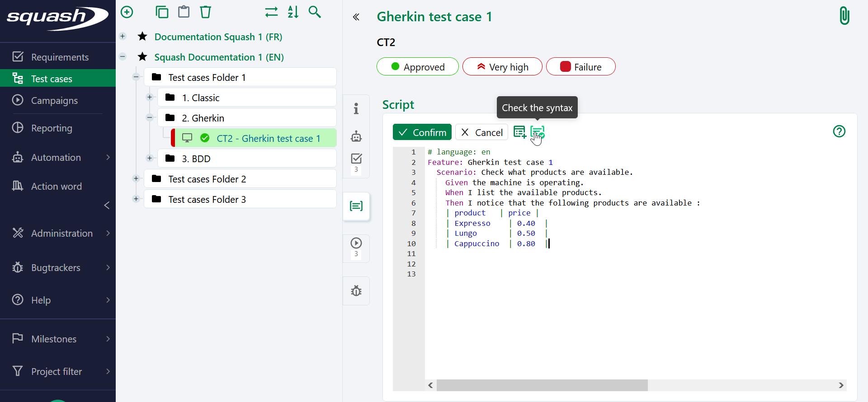Image resolution: width=868 pixels, height=402 pixels.
Task: Open the attachments paperclip icon
Action: pyautogui.click(x=844, y=16)
